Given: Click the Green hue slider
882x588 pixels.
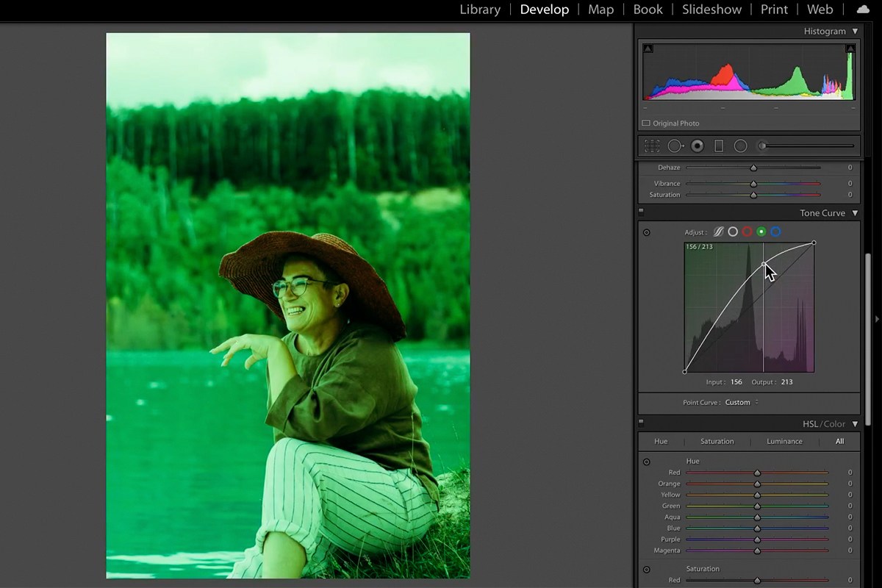Looking at the screenshot, I should [757, 506].
